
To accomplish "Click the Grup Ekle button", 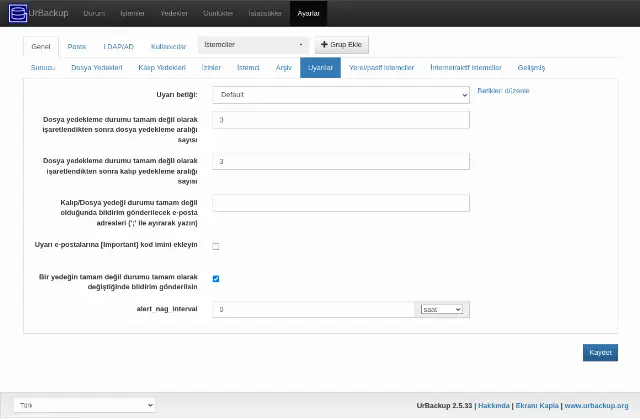I will pos(341,45).
